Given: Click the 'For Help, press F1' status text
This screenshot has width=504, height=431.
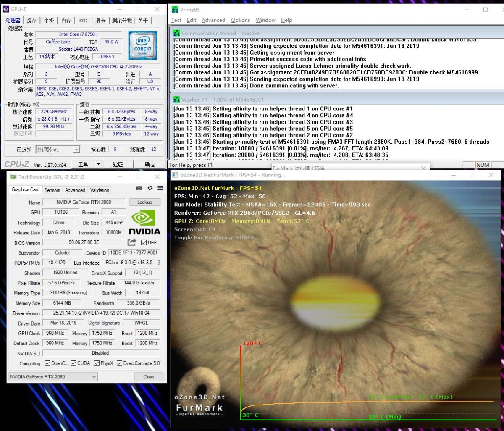Looking at the screenshot, I should [191, 165].
